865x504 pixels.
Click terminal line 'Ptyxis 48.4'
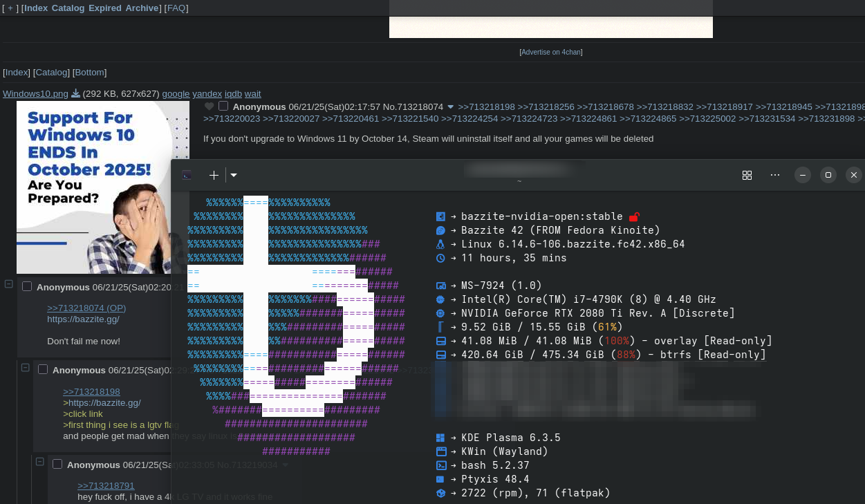click(x=495, y=479)
